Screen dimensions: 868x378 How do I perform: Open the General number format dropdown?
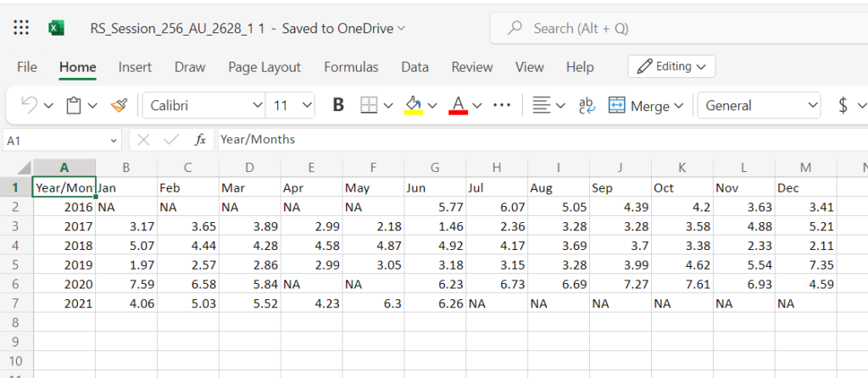click(x=759, y=105)
